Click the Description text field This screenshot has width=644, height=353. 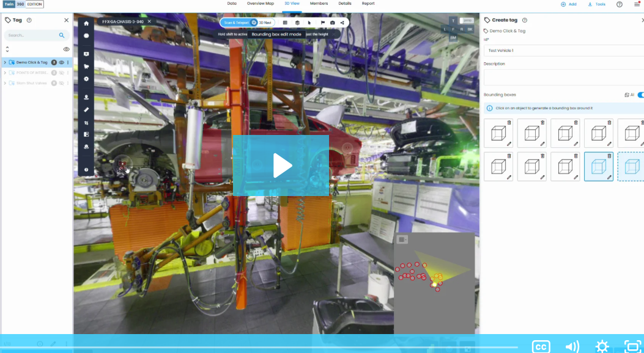point(564,77)
